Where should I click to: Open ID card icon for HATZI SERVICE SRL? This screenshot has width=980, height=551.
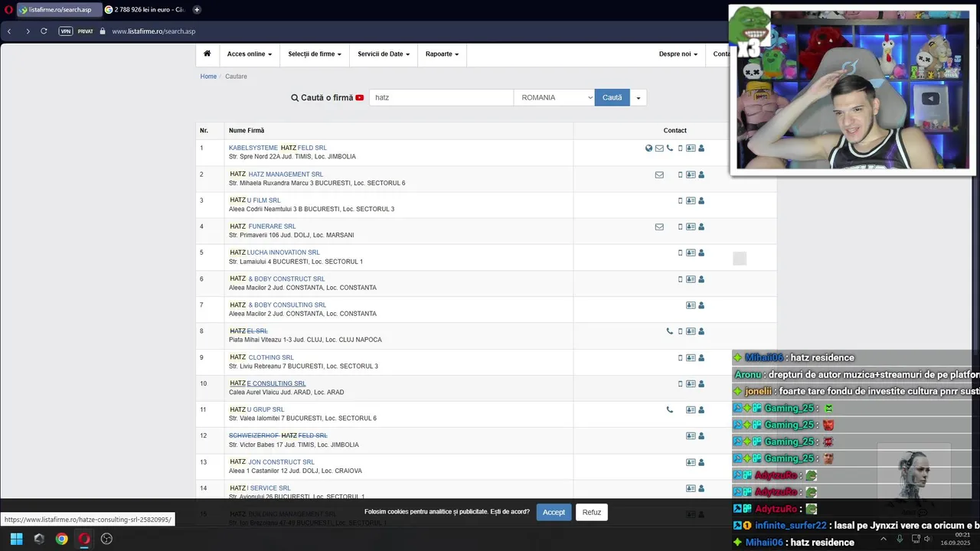(x=691, y=488)
